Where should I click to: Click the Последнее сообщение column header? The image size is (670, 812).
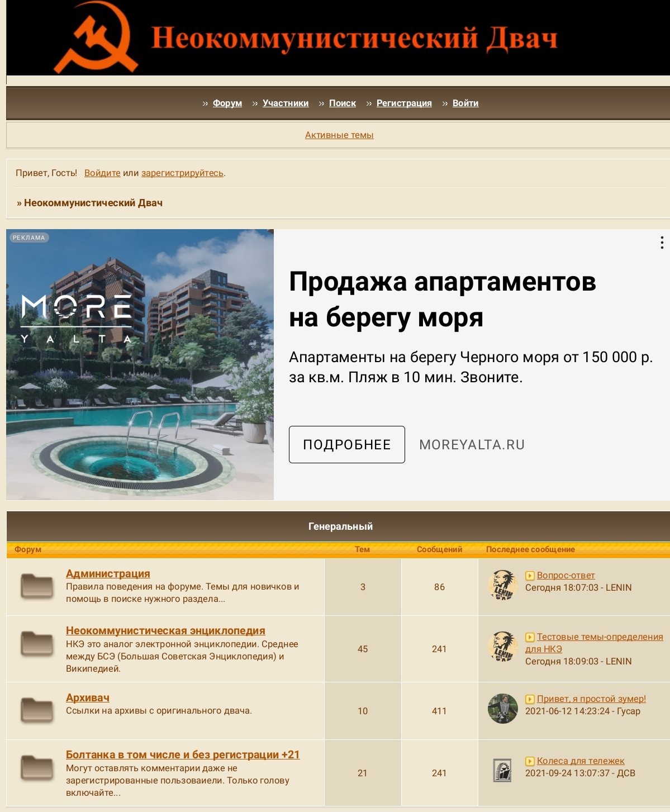530,549
